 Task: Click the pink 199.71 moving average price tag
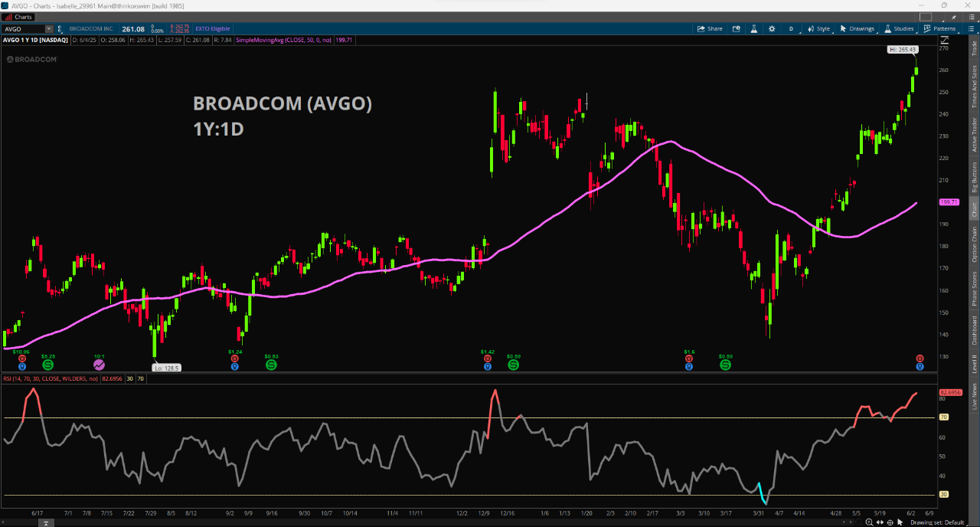click(x=949, y=202)
